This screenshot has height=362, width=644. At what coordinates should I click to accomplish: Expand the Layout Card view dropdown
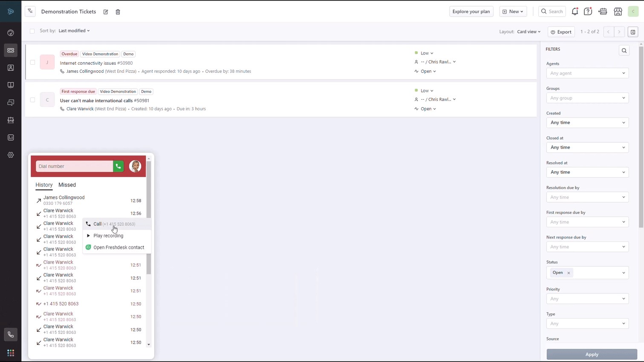coord(528,32)
